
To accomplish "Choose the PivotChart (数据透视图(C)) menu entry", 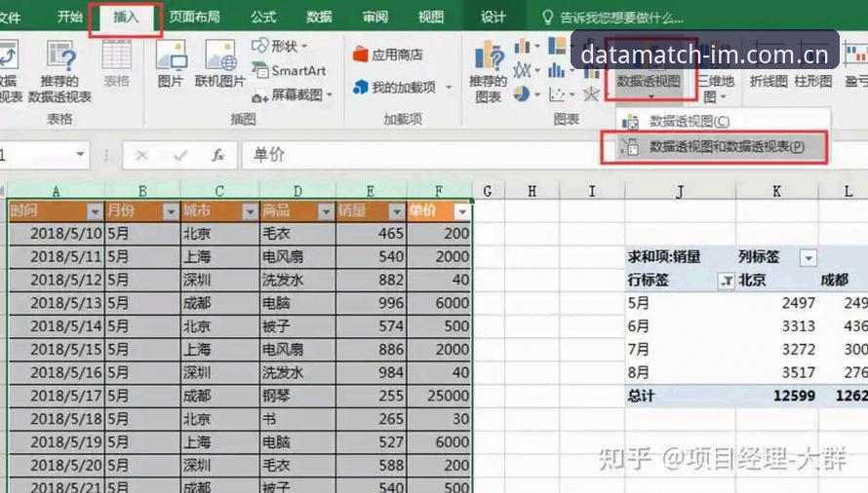I will pos(723,121).
